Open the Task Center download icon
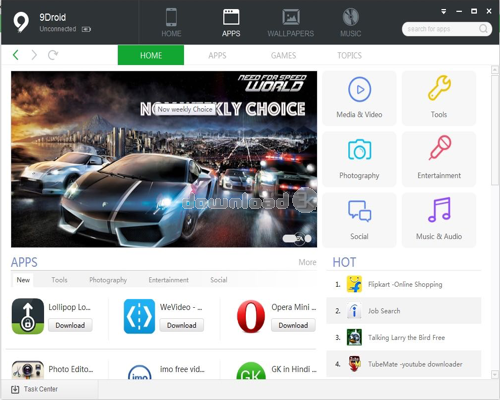Viewport: 500px width, 400px height. (x=15, y=389)
